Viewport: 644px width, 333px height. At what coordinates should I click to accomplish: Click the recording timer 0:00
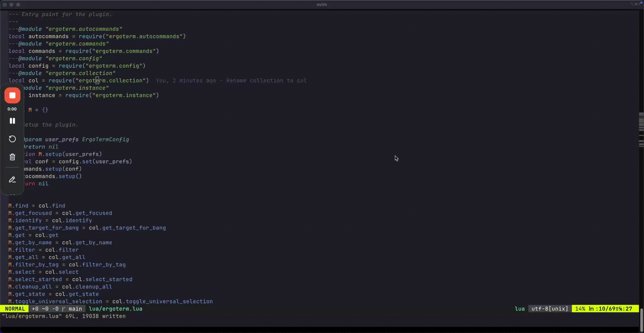click(12, 109)
